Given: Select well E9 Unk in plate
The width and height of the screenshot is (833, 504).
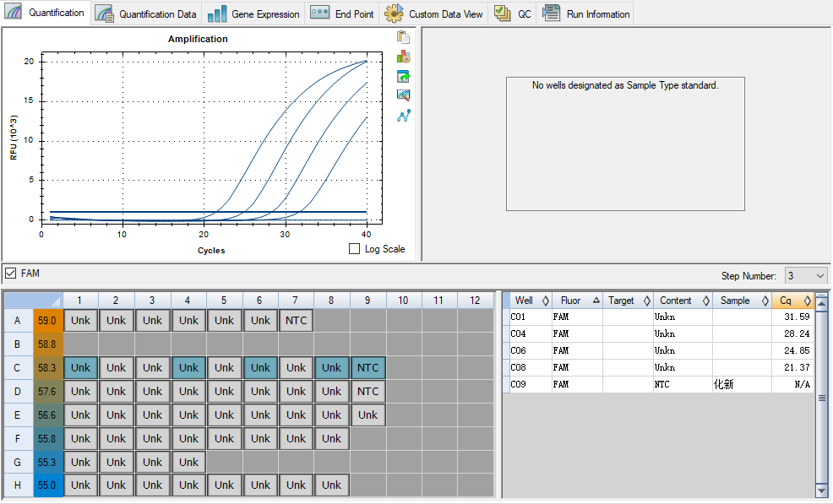Looking at the screenshot, I should [x=367, y=415].
